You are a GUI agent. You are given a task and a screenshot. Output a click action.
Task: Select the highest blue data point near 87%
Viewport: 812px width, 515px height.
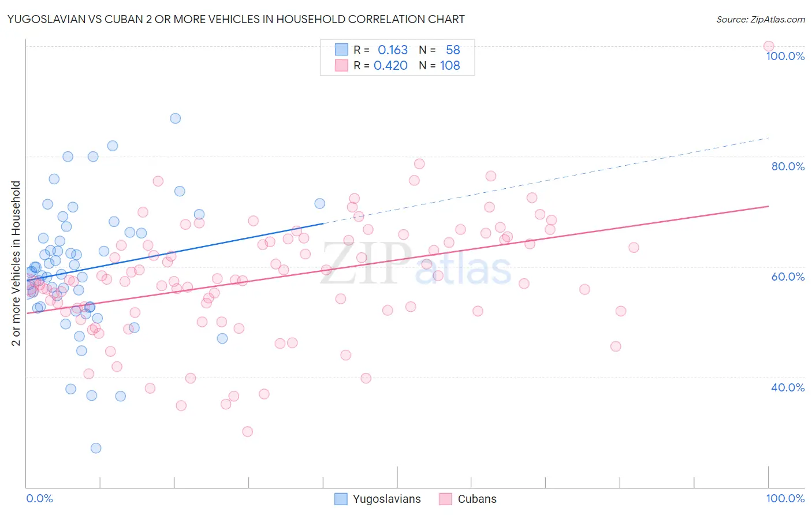pos(176,118)
